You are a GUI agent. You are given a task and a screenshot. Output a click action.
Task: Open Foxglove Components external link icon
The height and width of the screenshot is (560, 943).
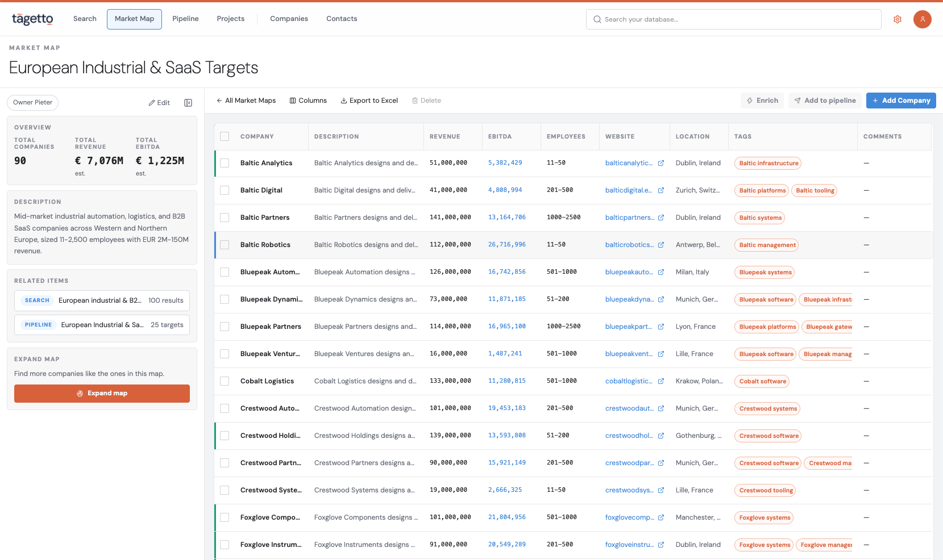point(661,517)
